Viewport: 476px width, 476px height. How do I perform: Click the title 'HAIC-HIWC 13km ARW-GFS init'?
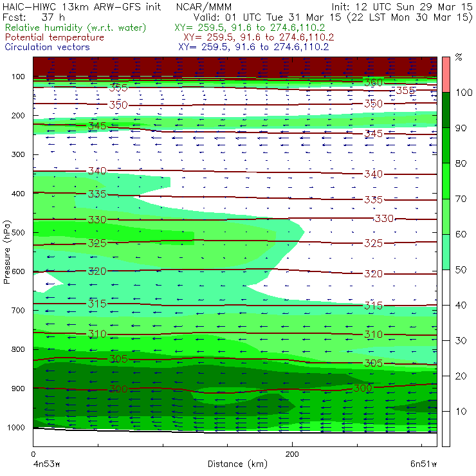tap(82, 6)
